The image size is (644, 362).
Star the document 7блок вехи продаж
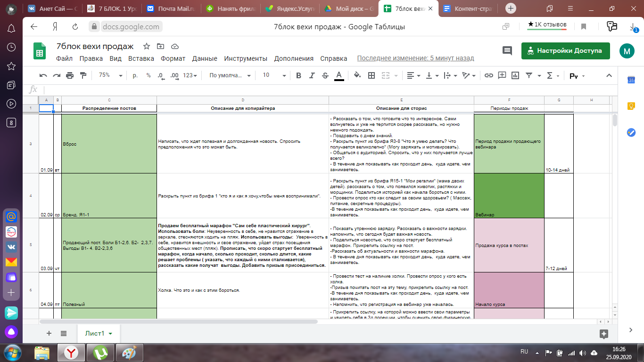click(147, 46)
